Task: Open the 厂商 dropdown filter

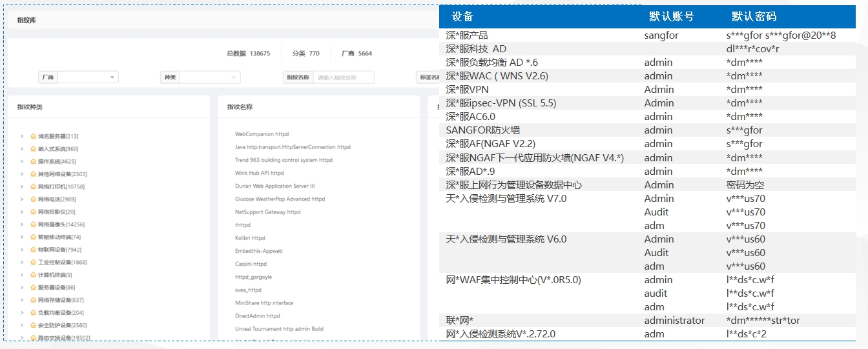Action: 88,77
